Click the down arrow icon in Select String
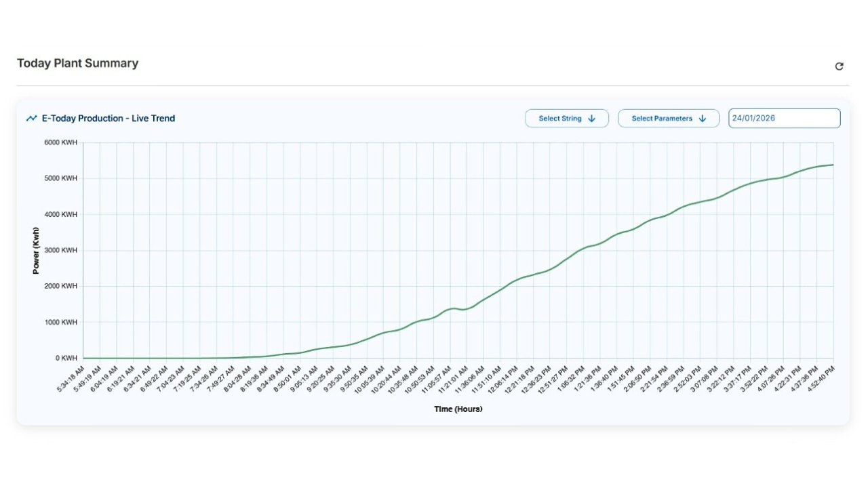Screen dimensions: 868x488 tap(591, 119)
